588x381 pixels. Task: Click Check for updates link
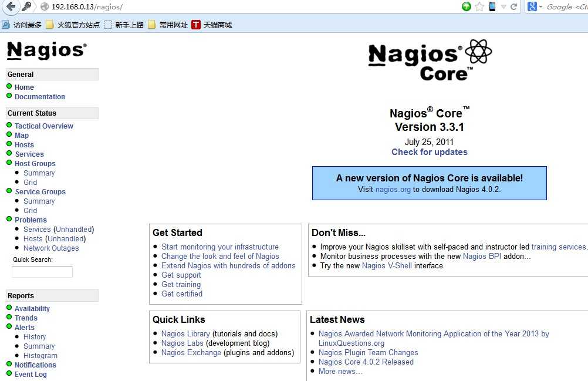pos(430,152)
